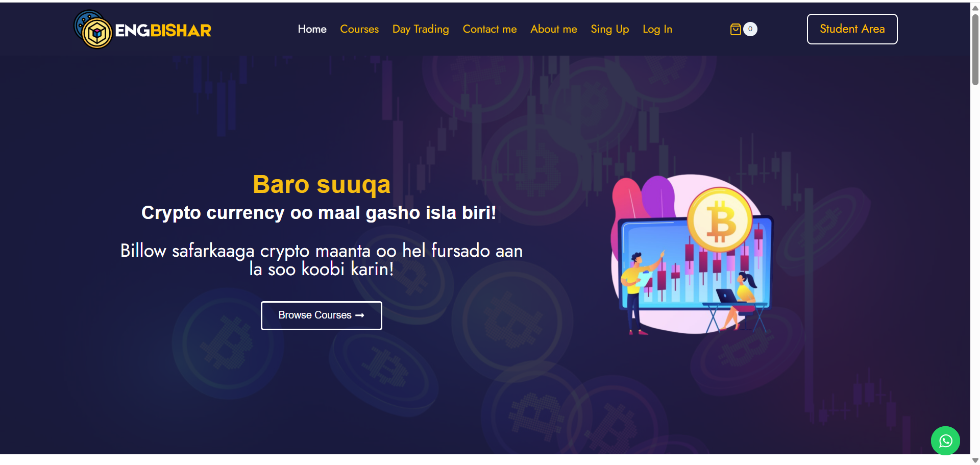Open the Day Trading page
This screenshot has height=465, width=980.
pyautogui.click(x=421, y=29)
